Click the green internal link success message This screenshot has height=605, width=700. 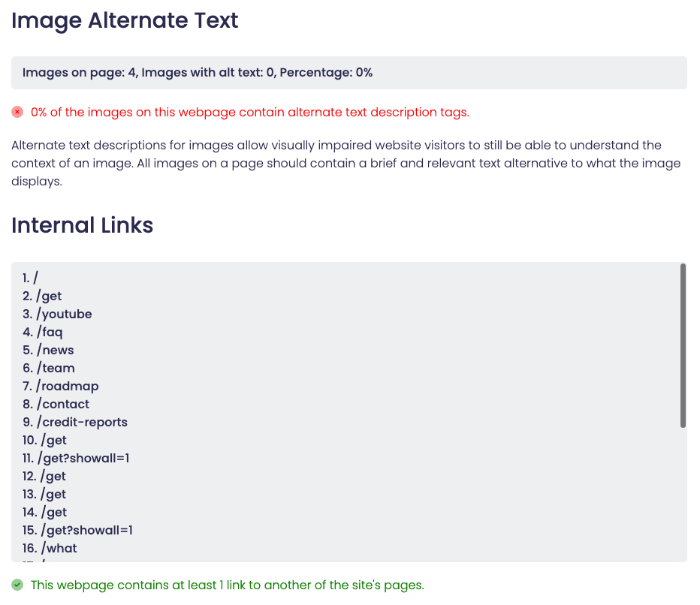[227, 585]
